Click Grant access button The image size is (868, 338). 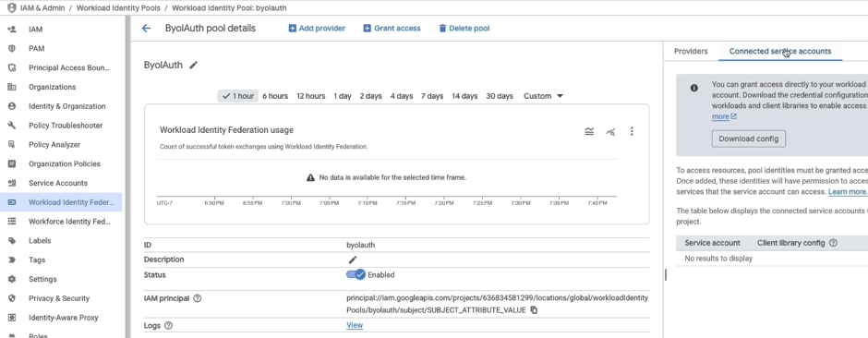392,29
